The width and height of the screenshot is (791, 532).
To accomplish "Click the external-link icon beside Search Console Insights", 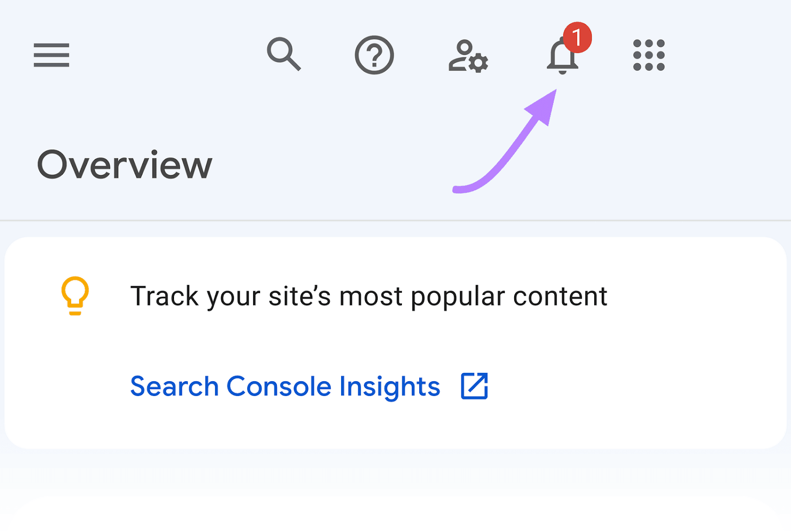I will point(475,386).
